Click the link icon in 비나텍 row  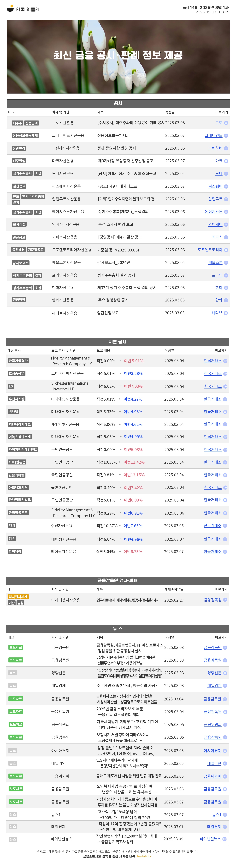[x=225, y=412]
